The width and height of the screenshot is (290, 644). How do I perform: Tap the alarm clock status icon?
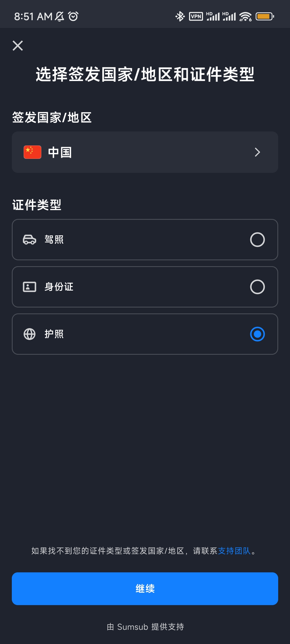(73, 16)
